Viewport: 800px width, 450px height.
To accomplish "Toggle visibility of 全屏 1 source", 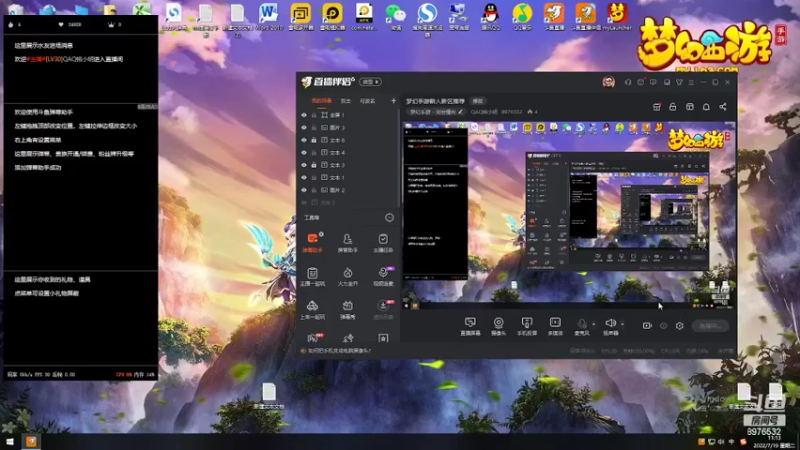I will [304, 115].
